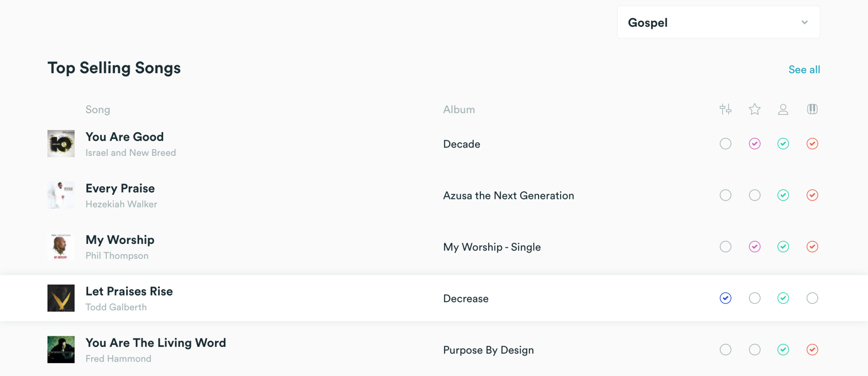Screen dimensions: 868x376
Task: Select the Let Praises Rise row
Action: [x=297, y=298]
